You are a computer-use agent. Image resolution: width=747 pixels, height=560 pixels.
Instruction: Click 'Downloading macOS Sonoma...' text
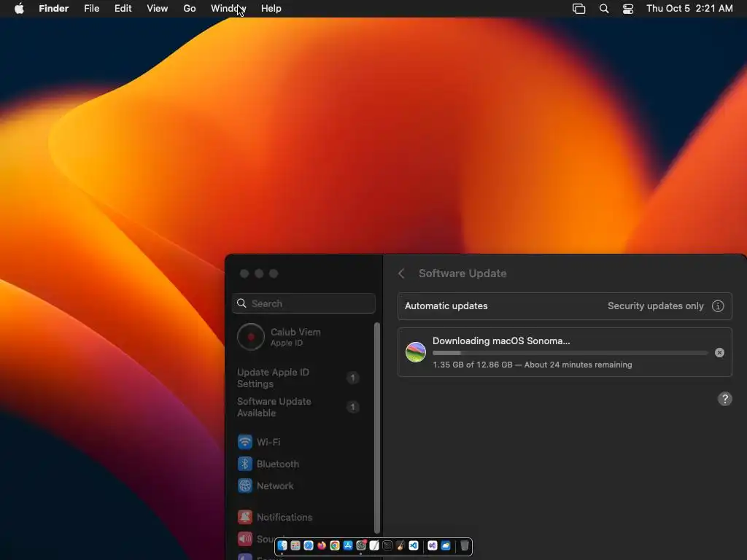pos(501,341)
